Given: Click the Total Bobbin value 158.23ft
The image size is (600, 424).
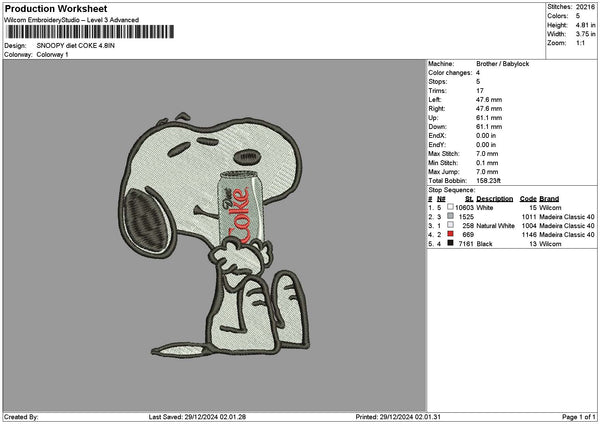Looking at the screenshot, I should point(488,181).
